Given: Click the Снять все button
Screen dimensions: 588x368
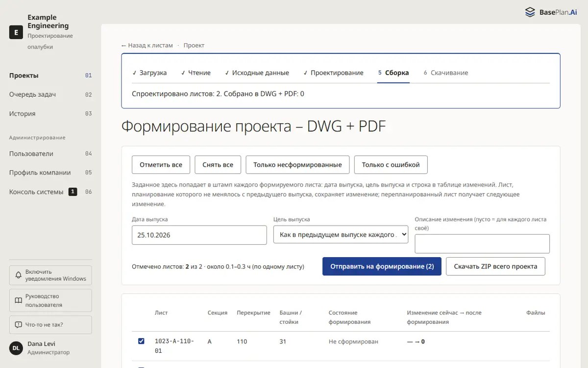Looking at the screenshot, I should [x=218, y=165].
